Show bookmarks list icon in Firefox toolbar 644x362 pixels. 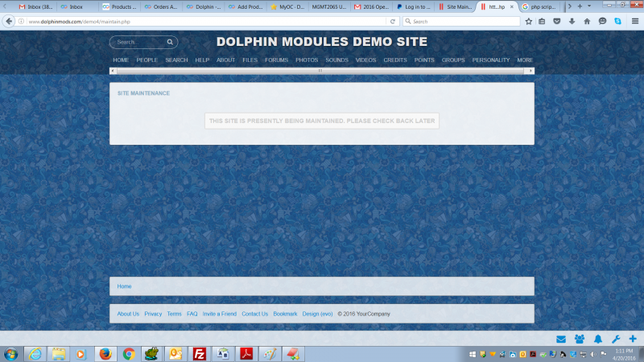pos(542,22)
